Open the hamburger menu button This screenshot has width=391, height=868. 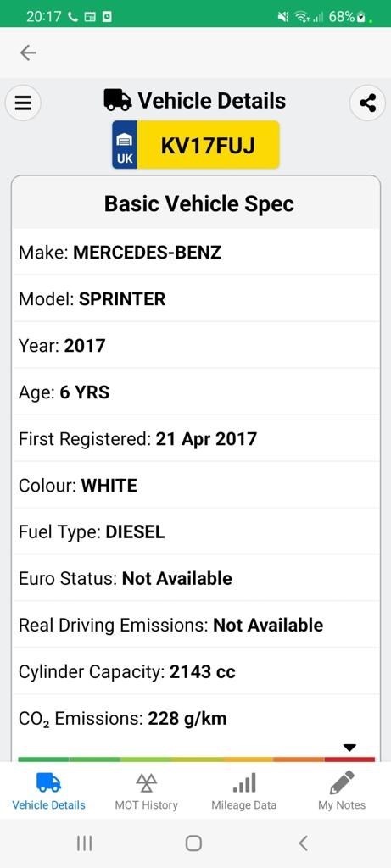click(23, 103)
